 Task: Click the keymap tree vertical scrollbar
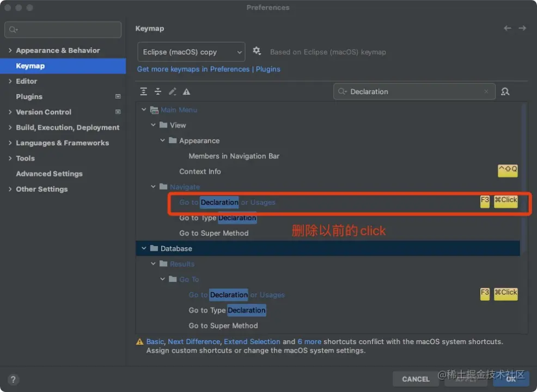click(523, 178)
